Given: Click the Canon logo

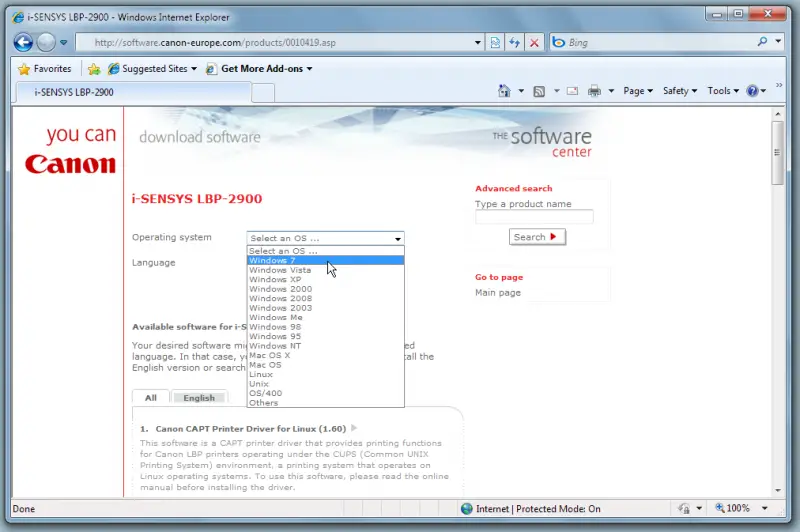Looking at the screenshot, I should click(x=70, y=164).
